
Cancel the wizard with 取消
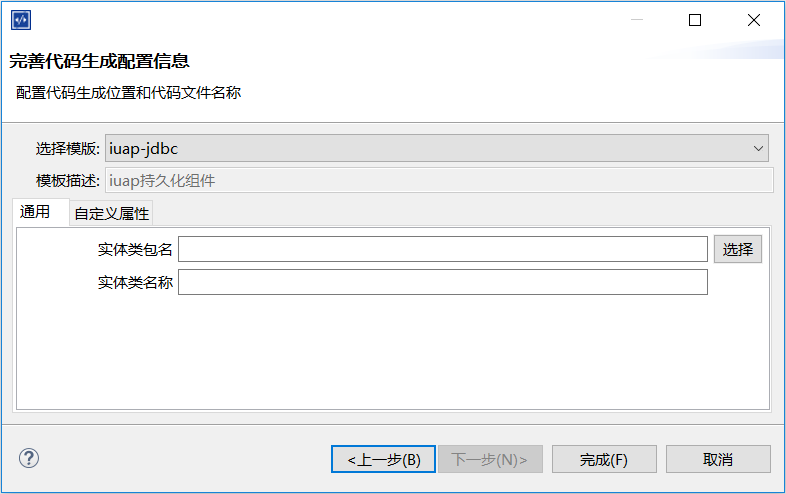[718, 459]
